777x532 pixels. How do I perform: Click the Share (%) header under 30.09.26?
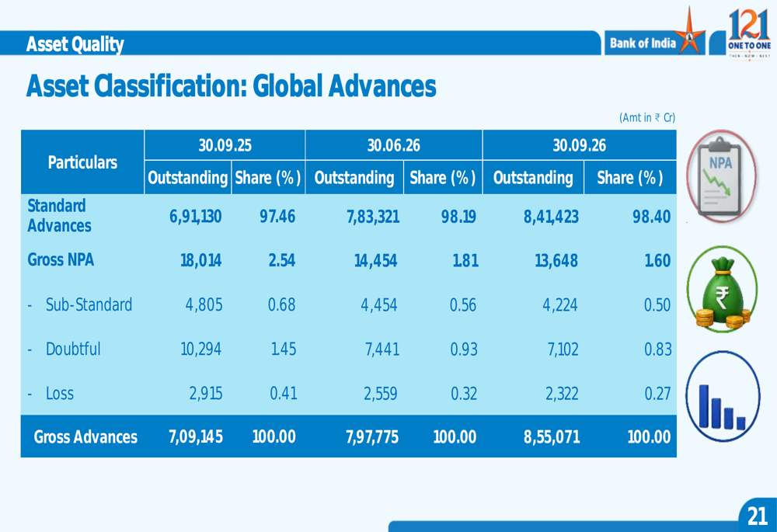630,178
